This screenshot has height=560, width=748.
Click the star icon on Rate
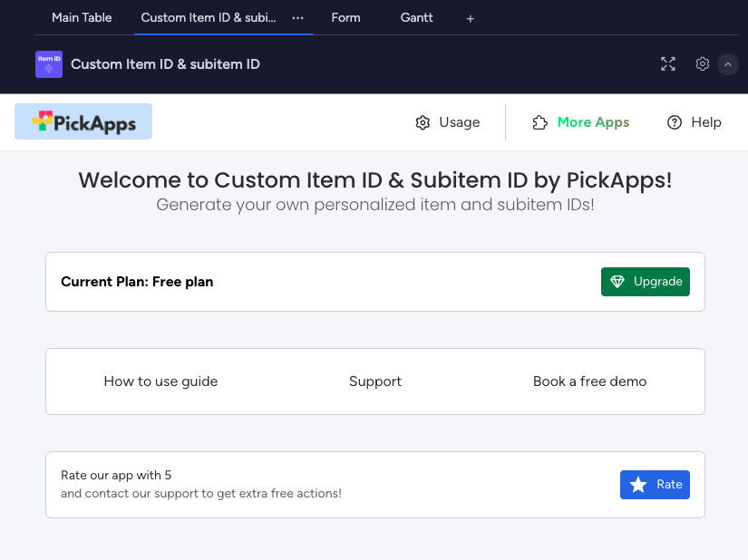click(x=638, y=485)
